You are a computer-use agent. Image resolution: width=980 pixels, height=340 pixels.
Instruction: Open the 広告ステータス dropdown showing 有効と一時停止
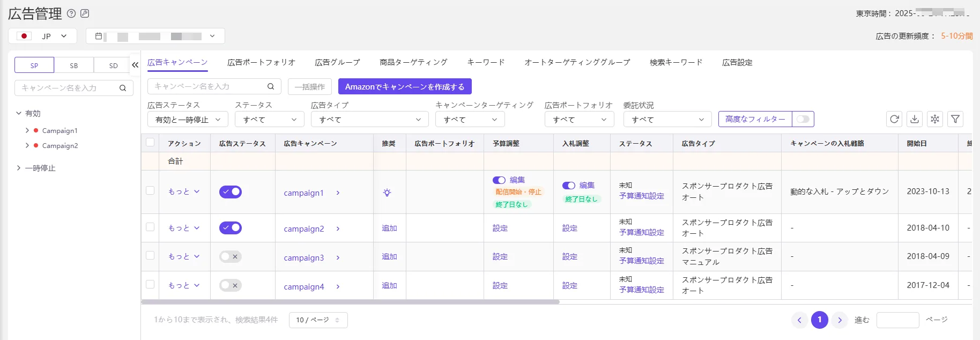click(188, 120)
